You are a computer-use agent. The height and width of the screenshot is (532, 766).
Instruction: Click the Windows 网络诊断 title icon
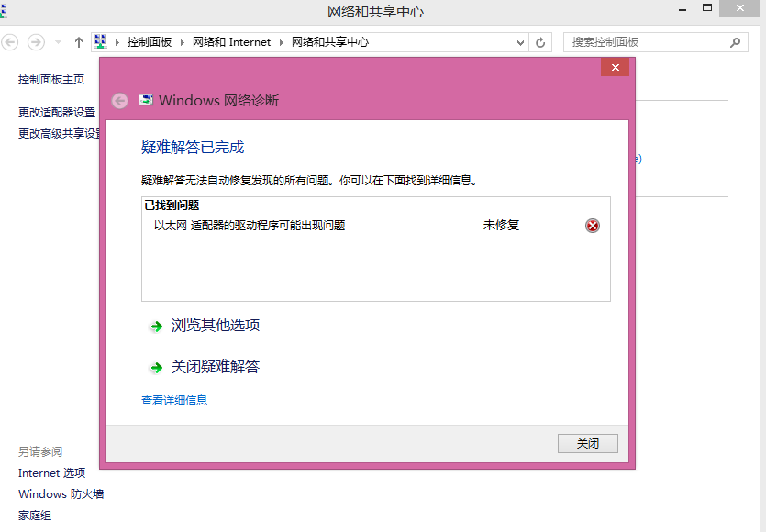tap(146, 100)
